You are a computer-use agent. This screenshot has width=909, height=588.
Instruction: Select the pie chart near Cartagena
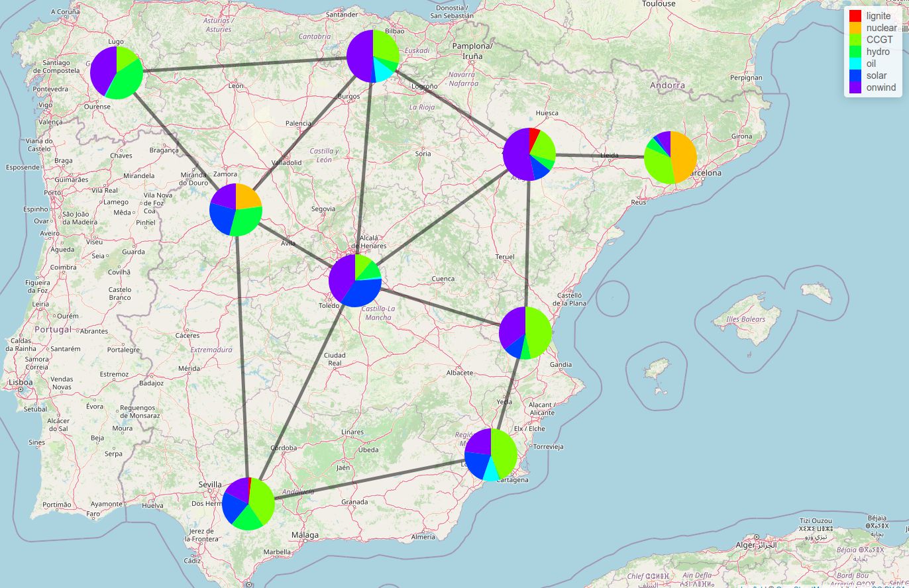coord(491,454)
